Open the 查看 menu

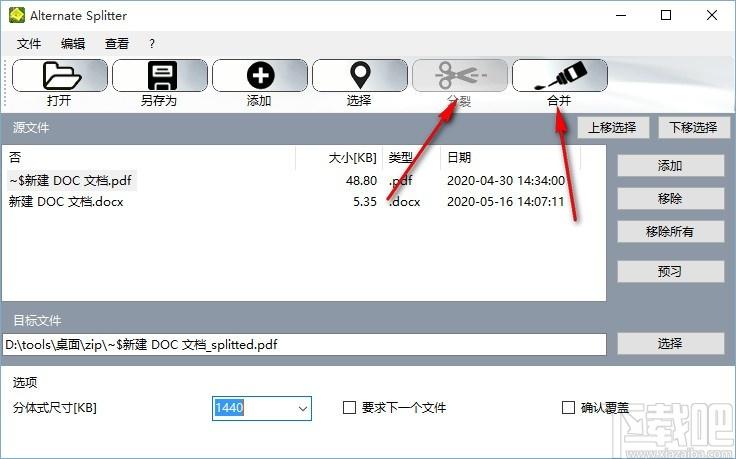[117, 44]
